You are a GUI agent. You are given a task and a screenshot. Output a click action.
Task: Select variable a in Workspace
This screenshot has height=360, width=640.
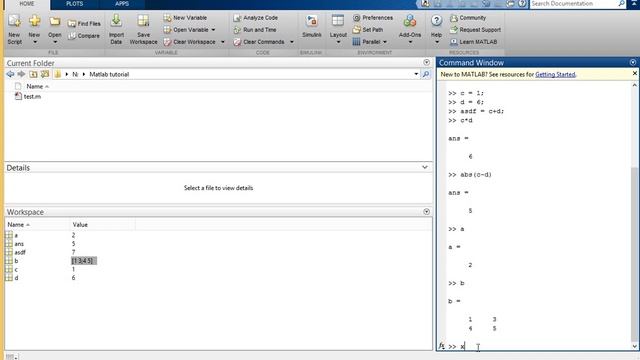[x=16, y=236]
